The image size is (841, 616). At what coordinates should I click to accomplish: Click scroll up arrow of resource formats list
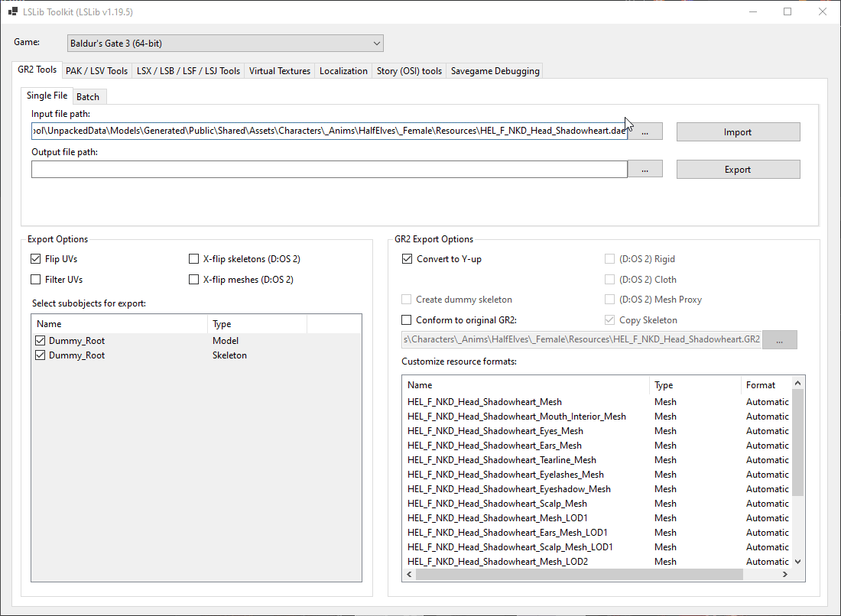(x=797, y=383)
